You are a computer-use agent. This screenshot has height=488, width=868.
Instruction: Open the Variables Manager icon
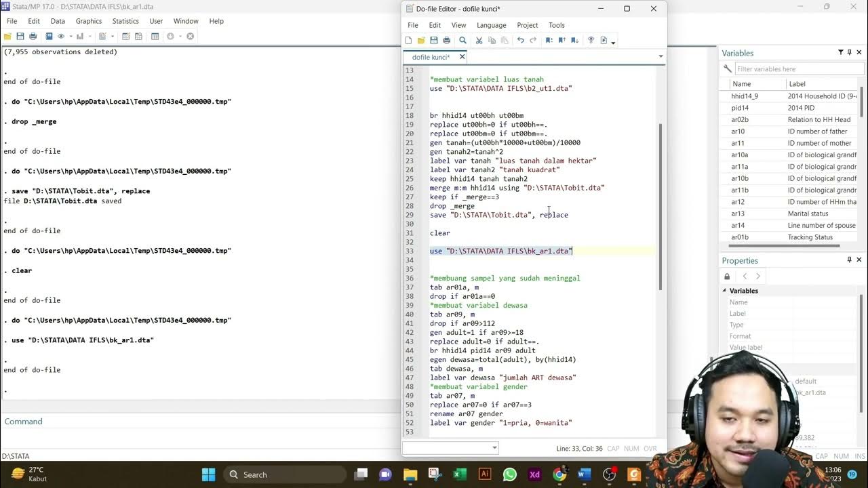click(155, 36)
